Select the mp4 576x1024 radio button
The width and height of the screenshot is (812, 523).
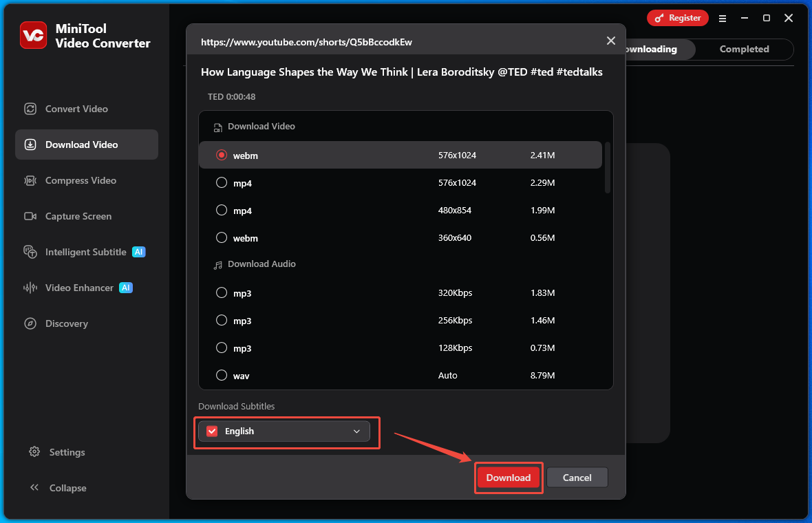pyautogui.click(x=222, y=182)
